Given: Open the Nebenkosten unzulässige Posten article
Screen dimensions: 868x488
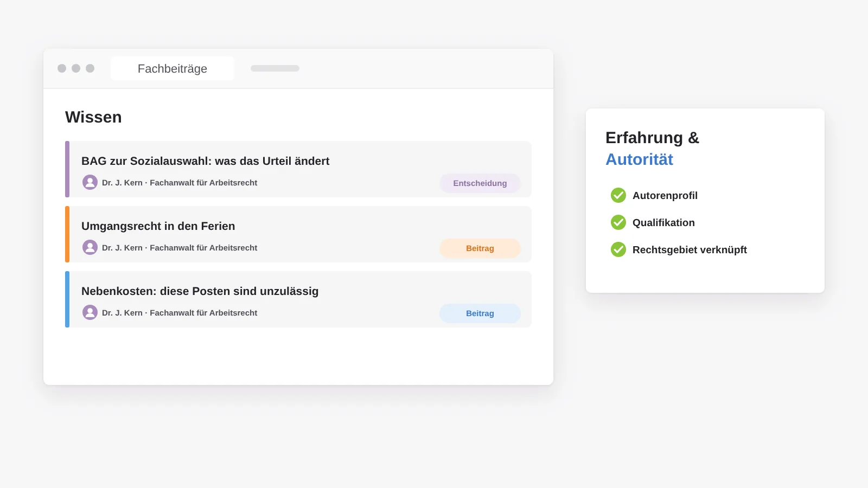Looking at the screenshot, I should pyautogui.click(x=200, y=291).
